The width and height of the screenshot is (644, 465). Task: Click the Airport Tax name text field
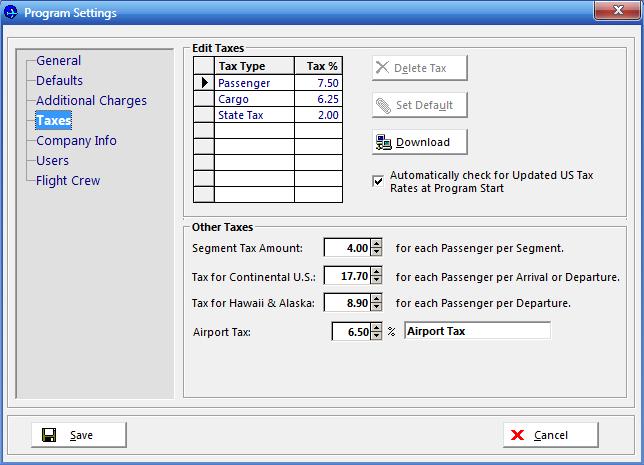[477, 331]
